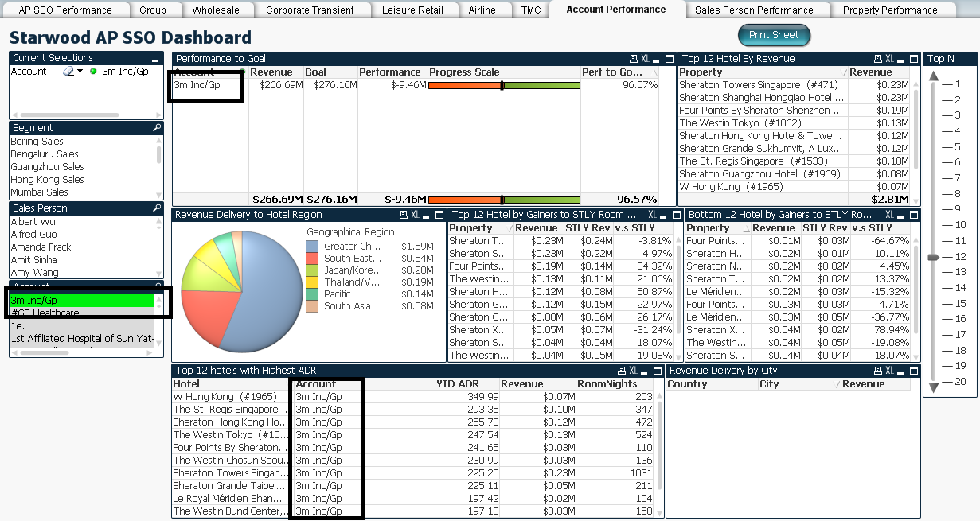Maximize Revenue Delivery to Hotel Region panel
The height and width of the screenshot is (521, 980).
tap(438, 215)
